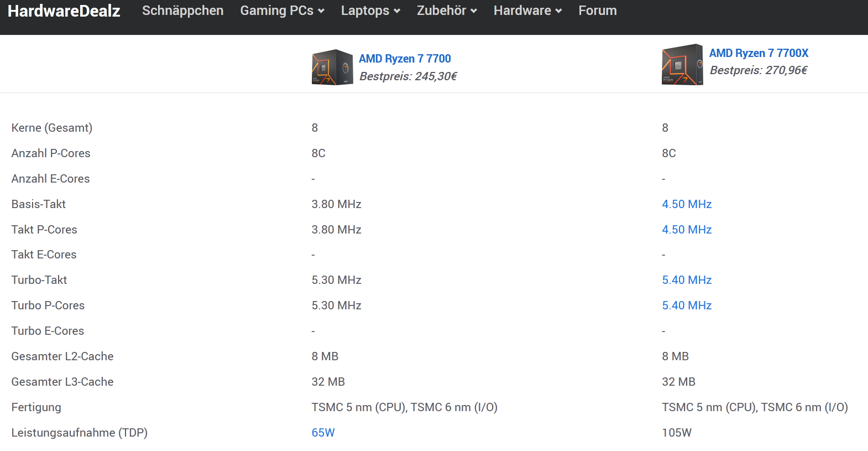
Task: Expand the Gaming PCs dropdown chevron
Action: point(321,11)
